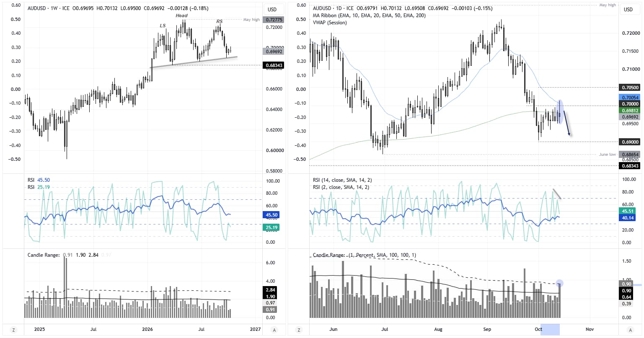Screen dimensions: 644x338
Task: Select the daily Candle Range (1, Percent, SMA) legend
Action: point(364,255)
